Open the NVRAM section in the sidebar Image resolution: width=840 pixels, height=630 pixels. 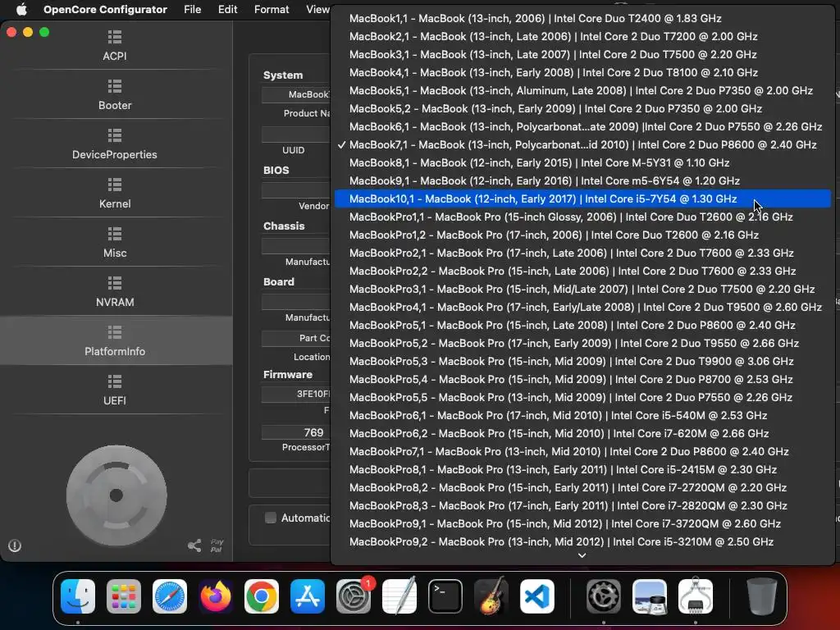pos(115,292)
